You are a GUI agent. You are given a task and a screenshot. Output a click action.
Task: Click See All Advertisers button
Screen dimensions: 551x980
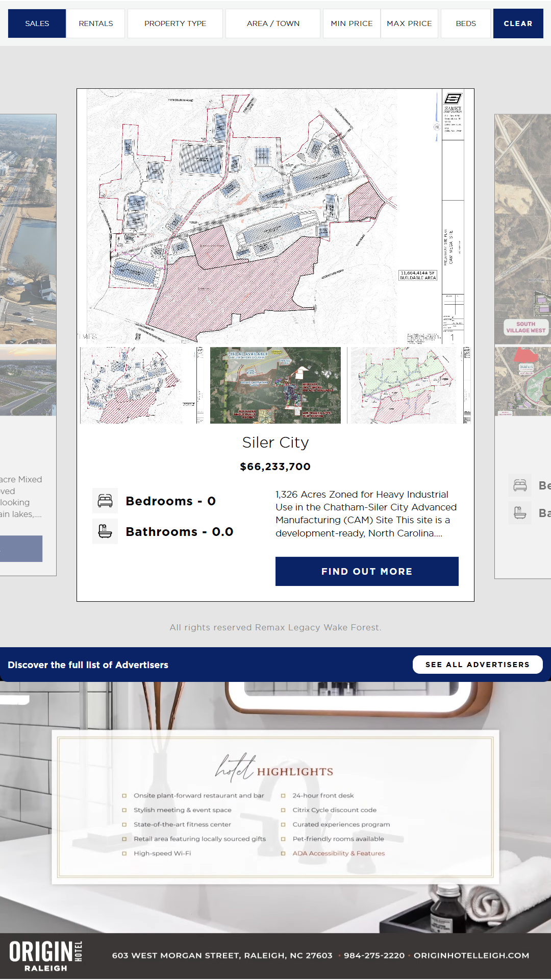click(477, 665)
